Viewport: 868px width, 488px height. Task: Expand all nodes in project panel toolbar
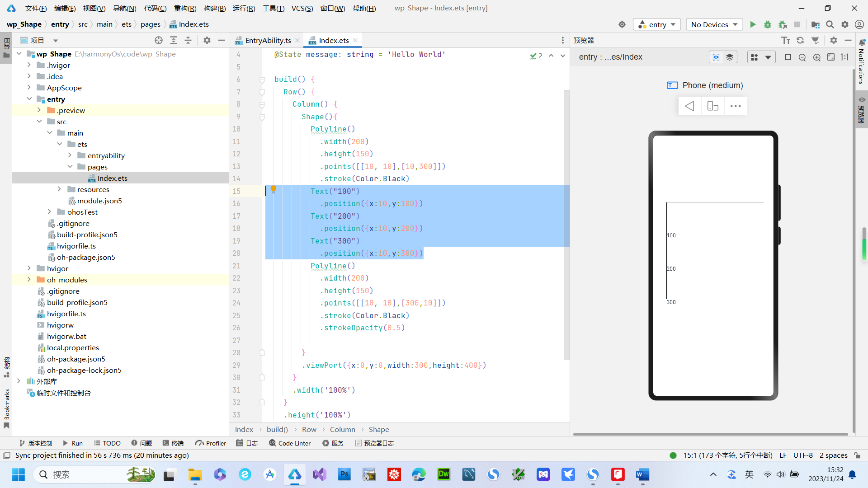174,40
